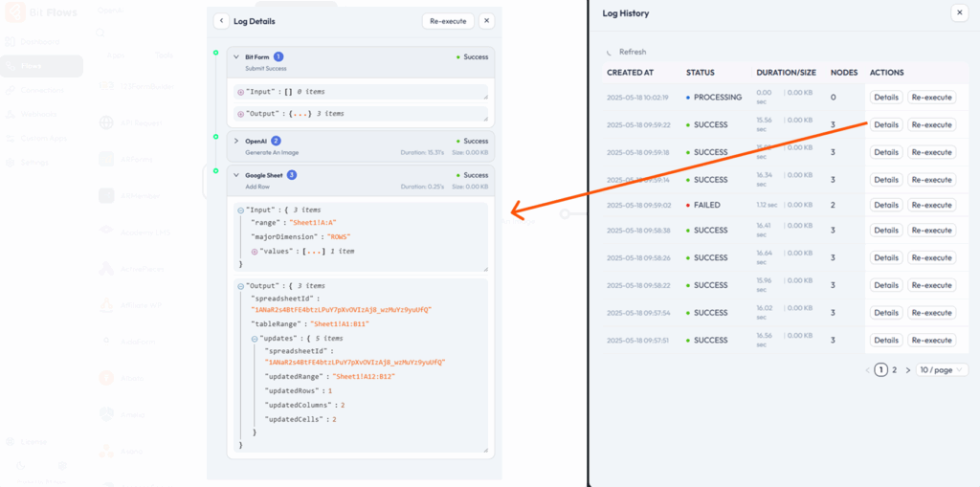
Task: Collapse the "updates" JSON object
Action: [x=255, y=338]
